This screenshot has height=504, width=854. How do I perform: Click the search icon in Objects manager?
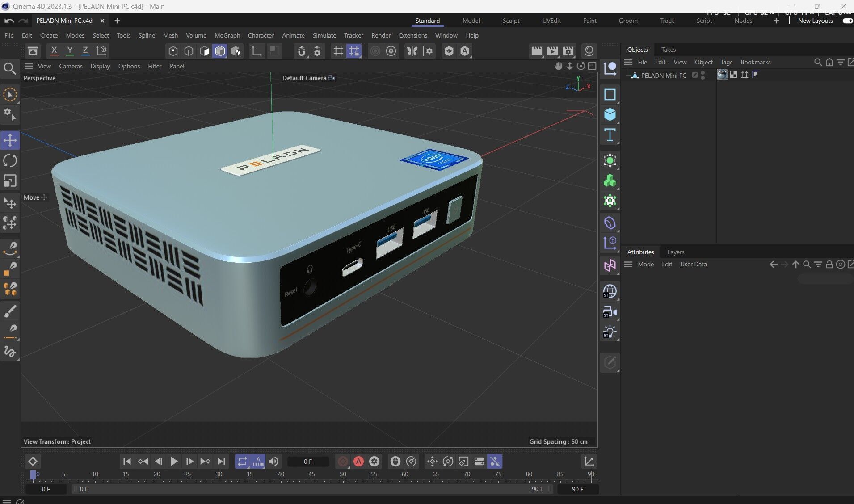coord(818,62)
